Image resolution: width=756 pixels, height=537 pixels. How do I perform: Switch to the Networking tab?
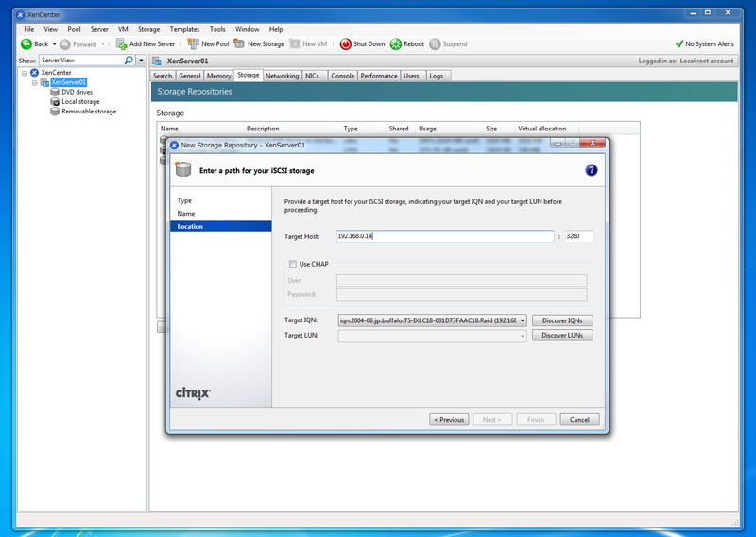(282, 76)
